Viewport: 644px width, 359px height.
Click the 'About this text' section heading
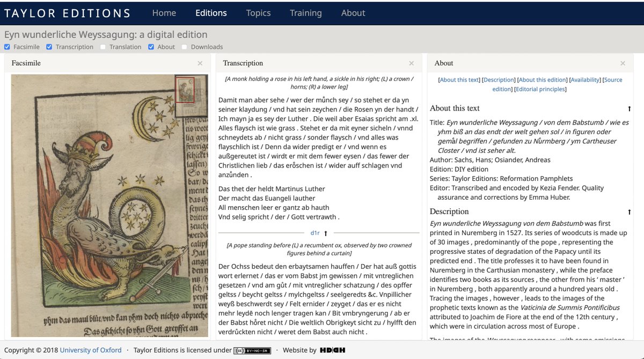coord(455,108)
